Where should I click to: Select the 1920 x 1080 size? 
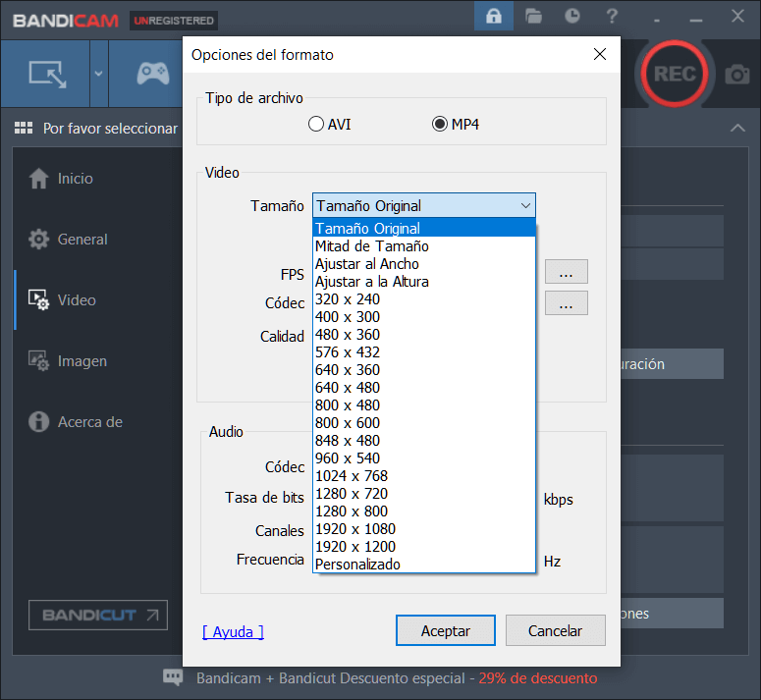pos(424,529)
